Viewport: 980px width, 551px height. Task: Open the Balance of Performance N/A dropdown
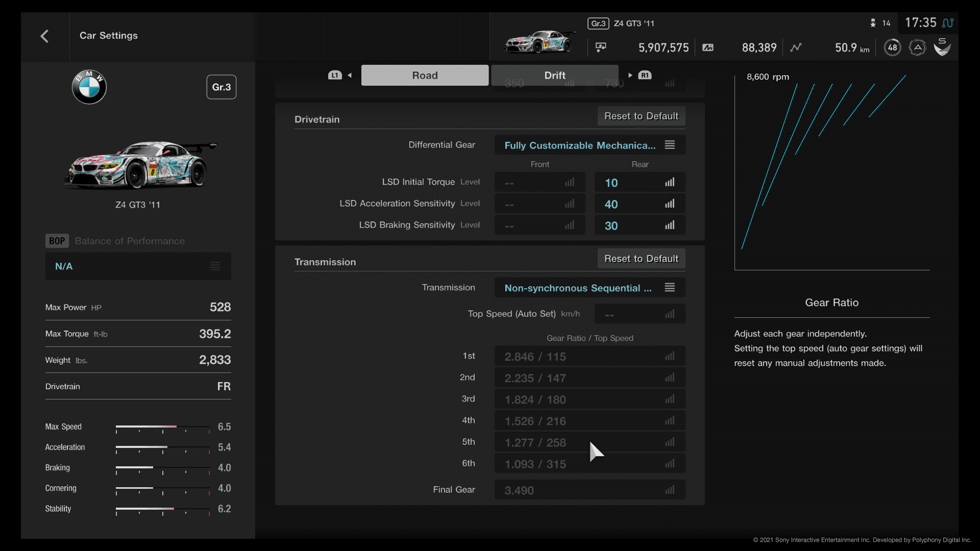(x=138, y=266)
